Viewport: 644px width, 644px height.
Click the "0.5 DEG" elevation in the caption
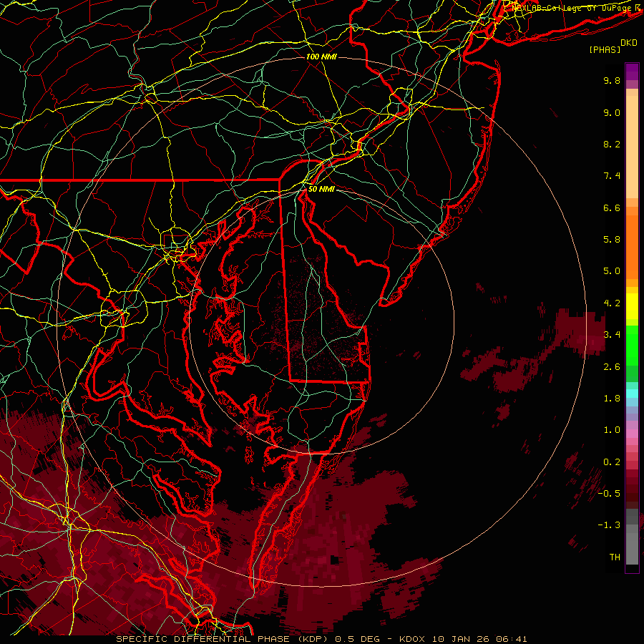tap(358, 639)
